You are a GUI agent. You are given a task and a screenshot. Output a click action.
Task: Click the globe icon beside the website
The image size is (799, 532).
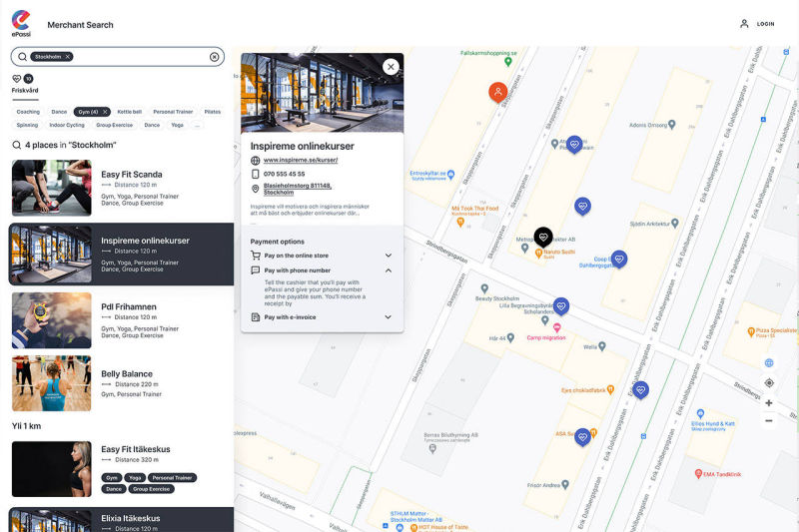(x=256, y=161)
